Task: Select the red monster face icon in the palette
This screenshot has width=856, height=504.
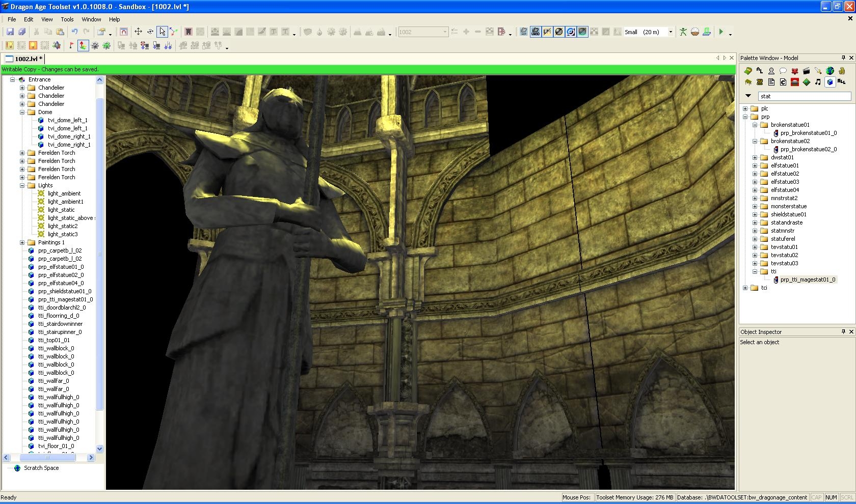Action: coord(794,71)
